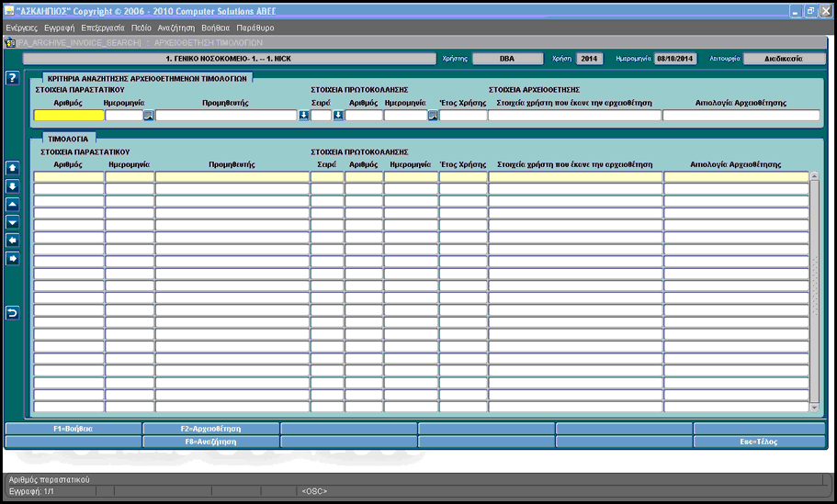The width and height of the screenshot is (837, 504).
Task: Click the Αριθμός παραστατικού status hint
Action: coord(49,479)
